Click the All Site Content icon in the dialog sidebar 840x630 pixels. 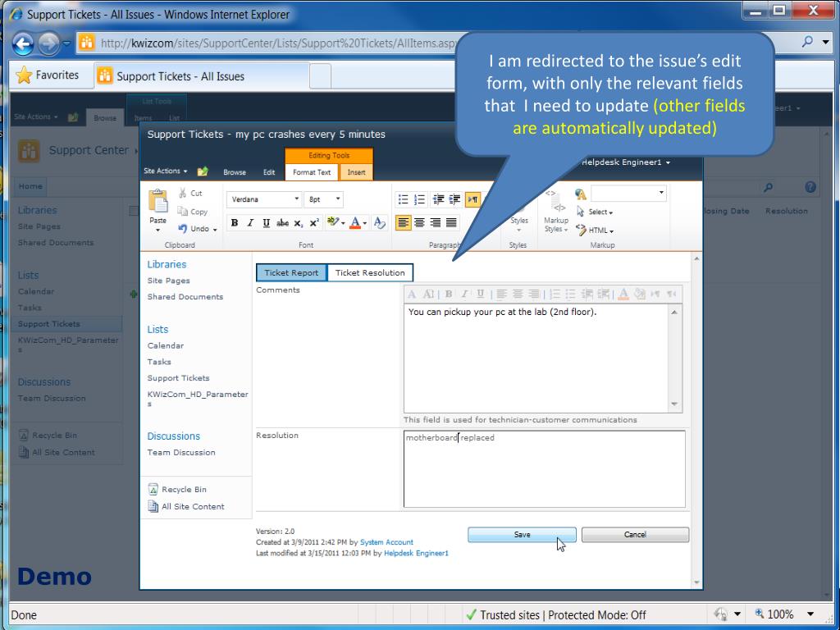[153, 506]
